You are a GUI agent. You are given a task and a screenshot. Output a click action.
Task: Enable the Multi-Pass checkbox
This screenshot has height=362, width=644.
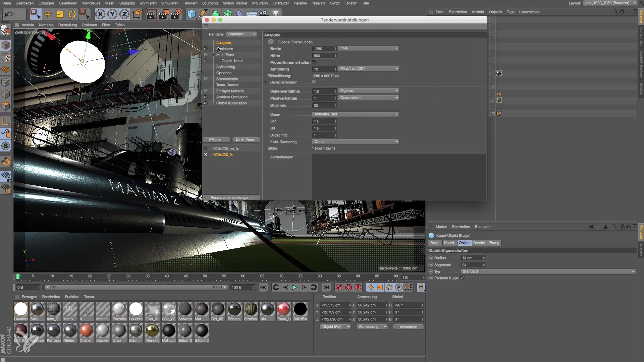[x=206, y=55]
